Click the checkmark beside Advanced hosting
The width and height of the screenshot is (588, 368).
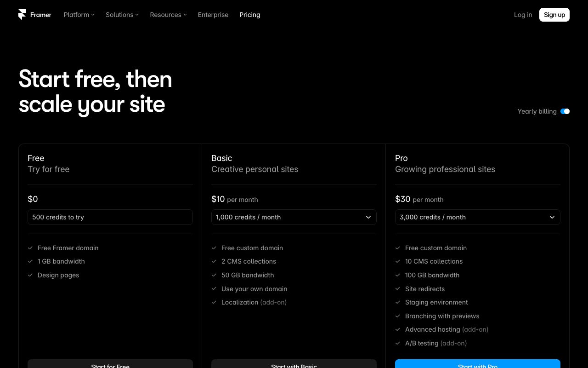tap(398, 329)
